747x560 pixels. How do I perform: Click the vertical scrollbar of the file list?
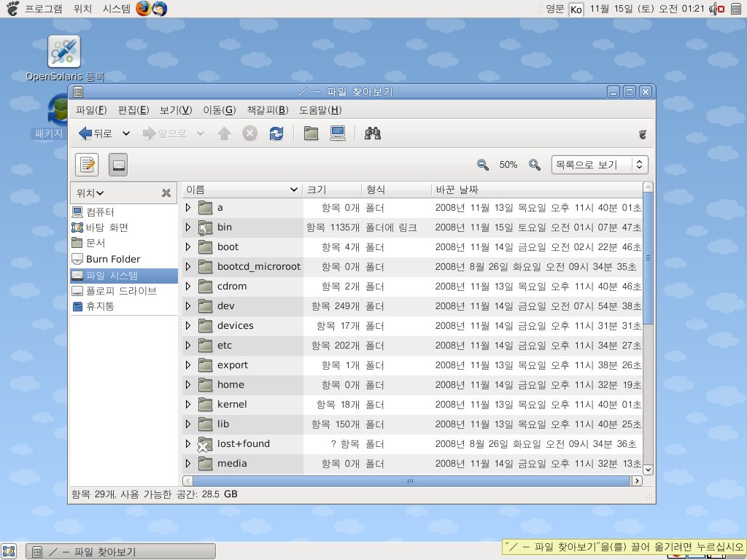click(648, 260)
